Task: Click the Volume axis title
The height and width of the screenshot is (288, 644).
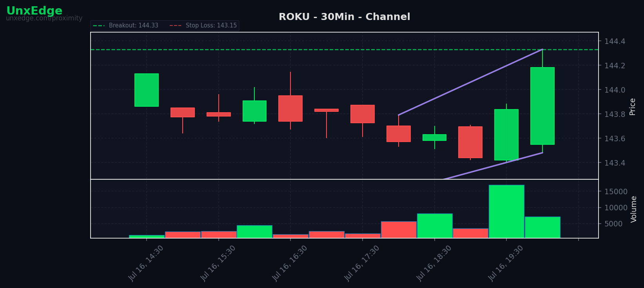Action: click(x=633, y=209)
